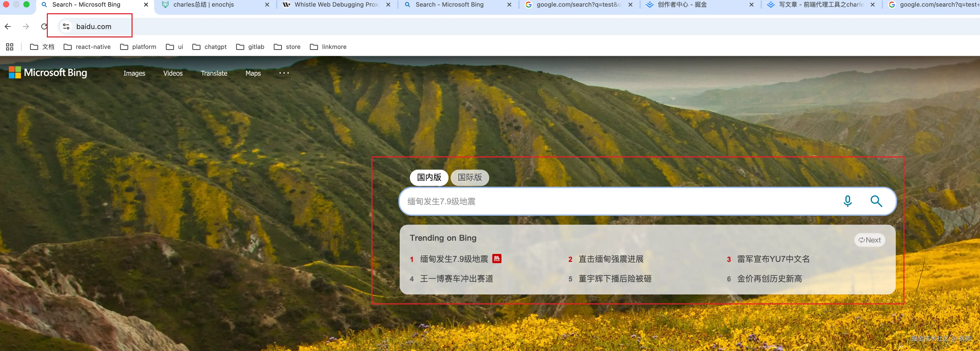Click the Bing search input field
The height and width of the screenshot is (351, 980).
click(609, 201)
